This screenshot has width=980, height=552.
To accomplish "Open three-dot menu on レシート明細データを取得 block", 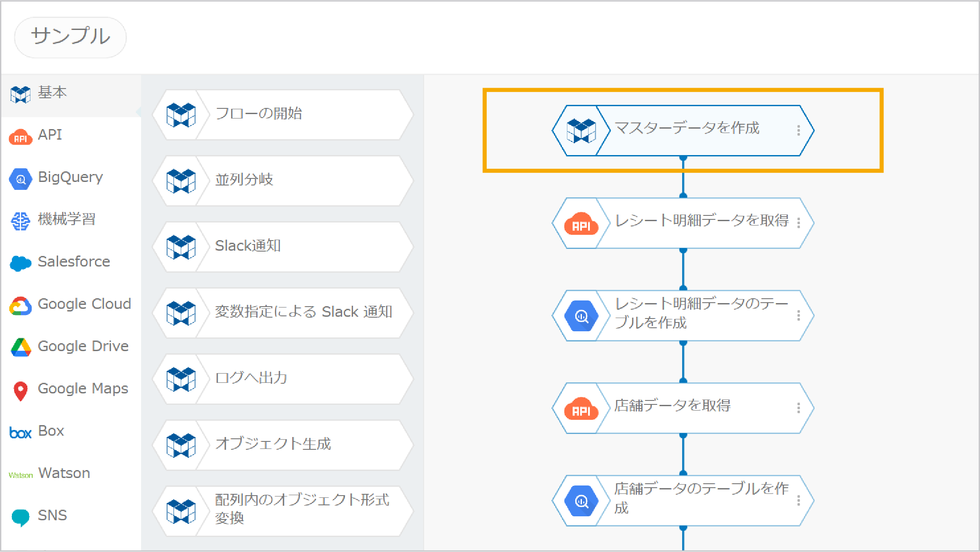I will pyautogui.click(x=798, y=223).
